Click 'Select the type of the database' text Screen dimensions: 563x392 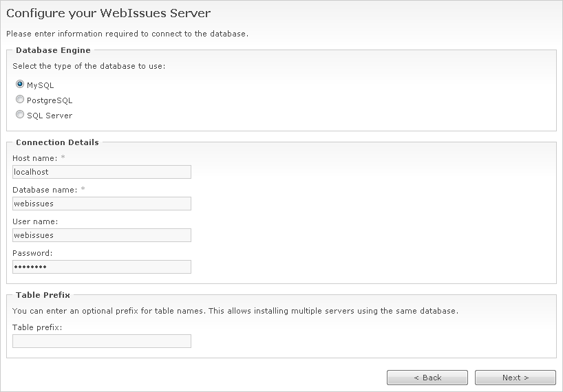click(x=89, y=66)
